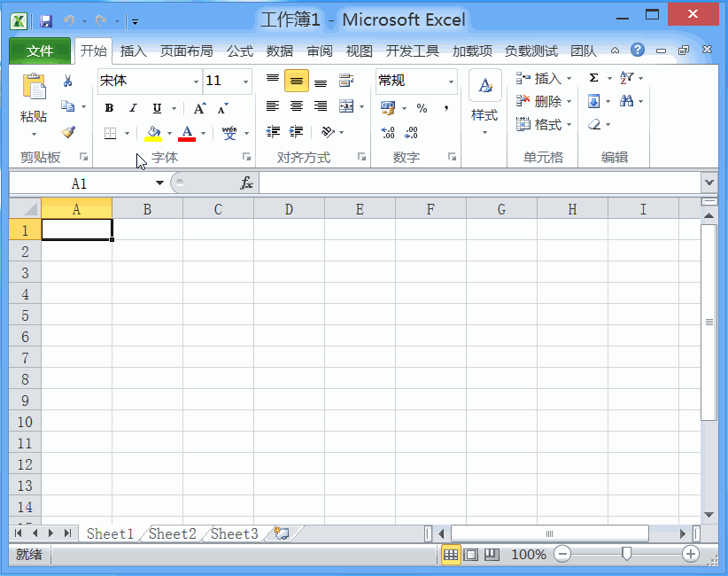The width and height of the screenshot is (728, 576).
Task: Toggle Merge and Center
Action: 346,106
